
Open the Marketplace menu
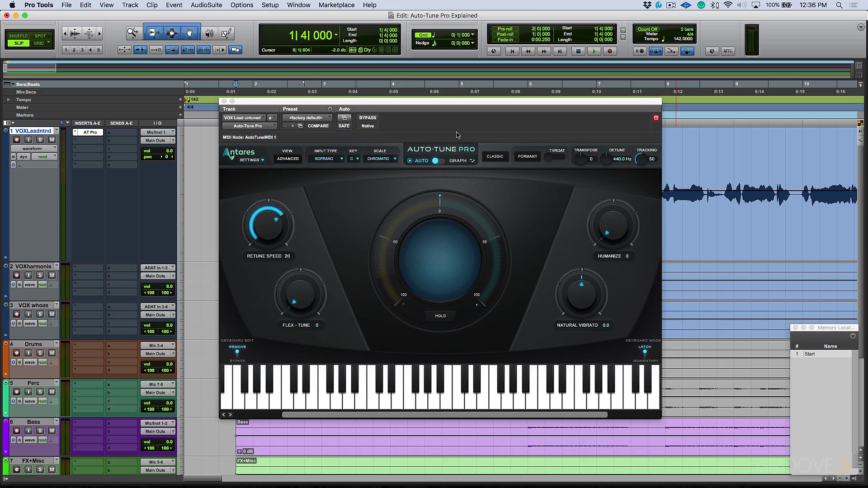[x=336, y=5]
